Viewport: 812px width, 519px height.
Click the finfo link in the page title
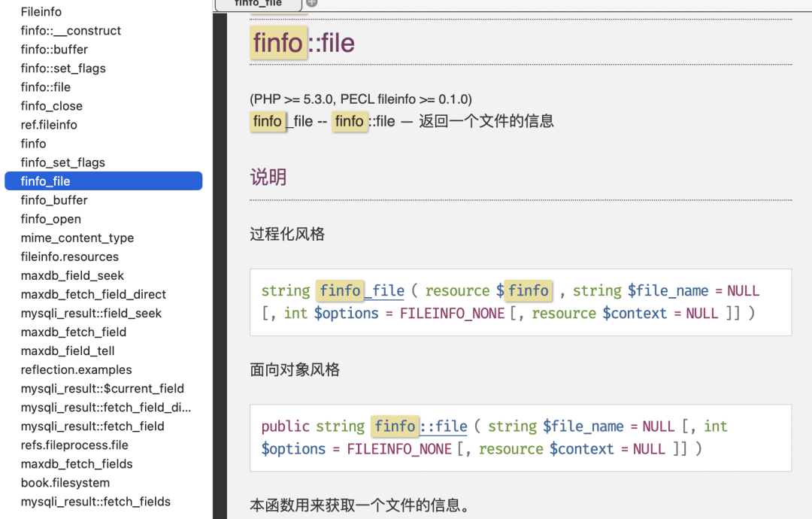pos(279,43)
